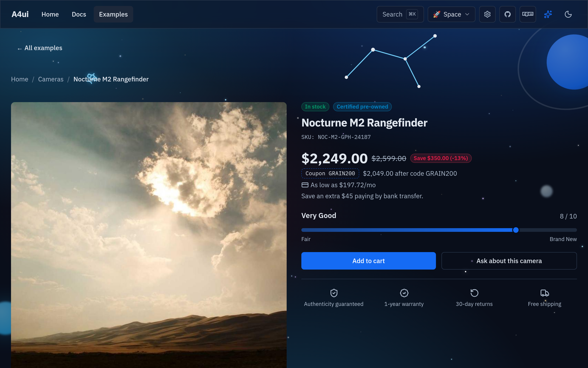Click the Brand New slider label
The width and height of the screenshot is (588, 368).
pyautogui.click(x=563, y=239)
